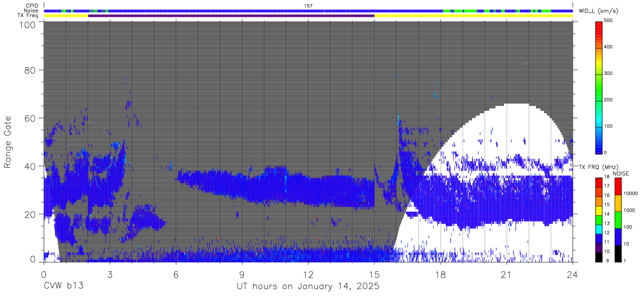Click the 15 label on TX FRQ legend

606,204
